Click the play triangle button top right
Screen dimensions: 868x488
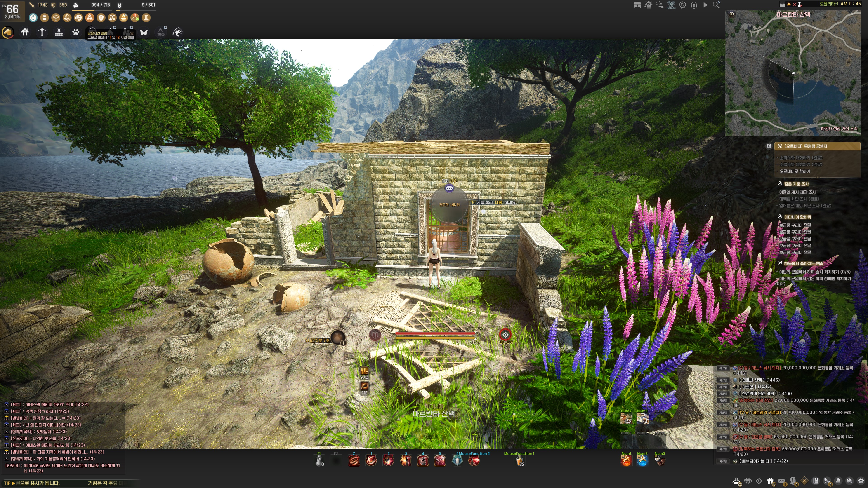705,5
